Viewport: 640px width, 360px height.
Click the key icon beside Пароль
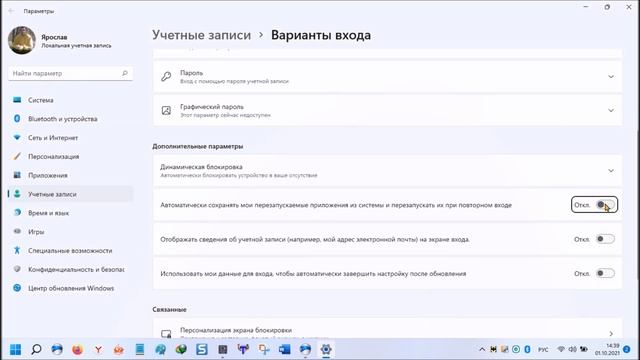pyautogui.click(x=166, y=76)
